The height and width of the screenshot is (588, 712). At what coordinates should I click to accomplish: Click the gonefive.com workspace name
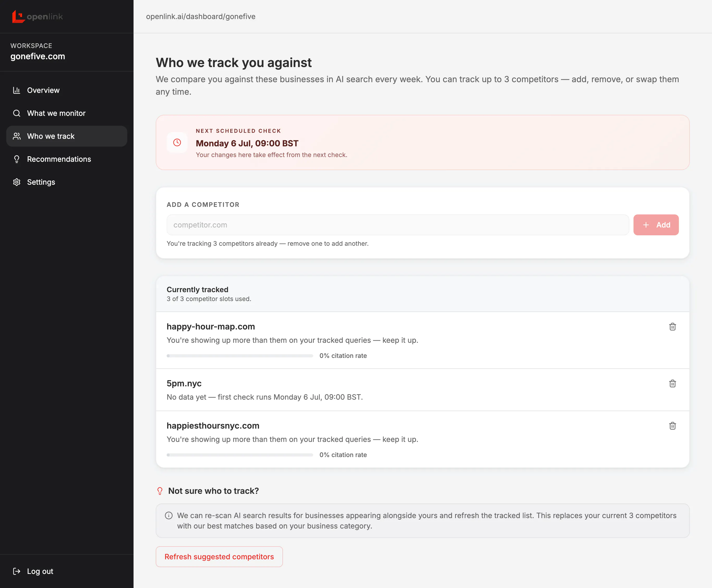(38, 57)
